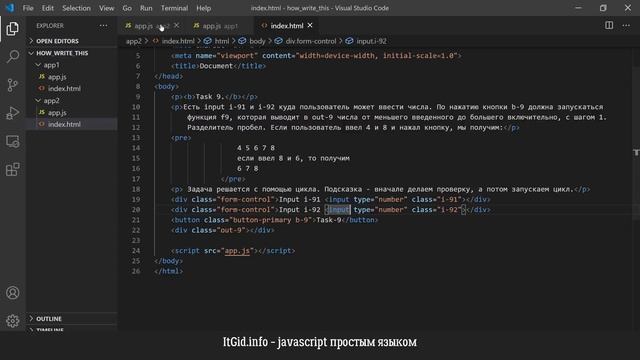Viewport: 640px width, 360px height.
Task: Open the Search view in activity bar
Action: click(x=13, y=57)
